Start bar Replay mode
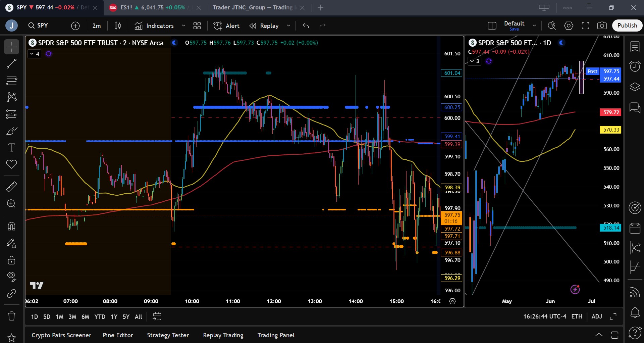The height and width of the screenshot is (343, 644). pyautogui.click(x=264, y=26)
